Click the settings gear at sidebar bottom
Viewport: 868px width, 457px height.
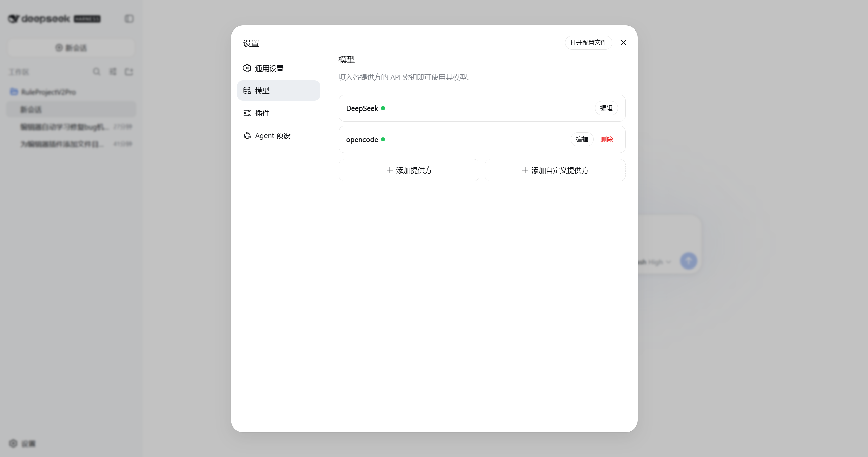[13, 443]
